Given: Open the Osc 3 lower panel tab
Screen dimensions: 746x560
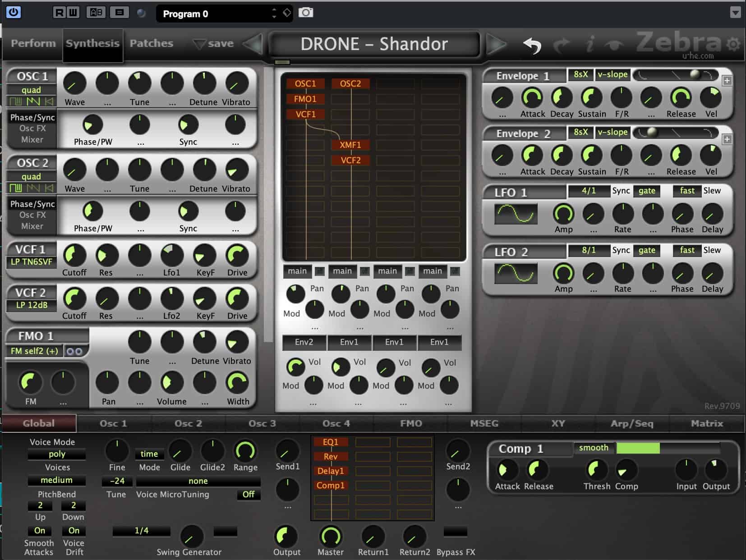Looking at the screenshot, I should click(262, 423).
